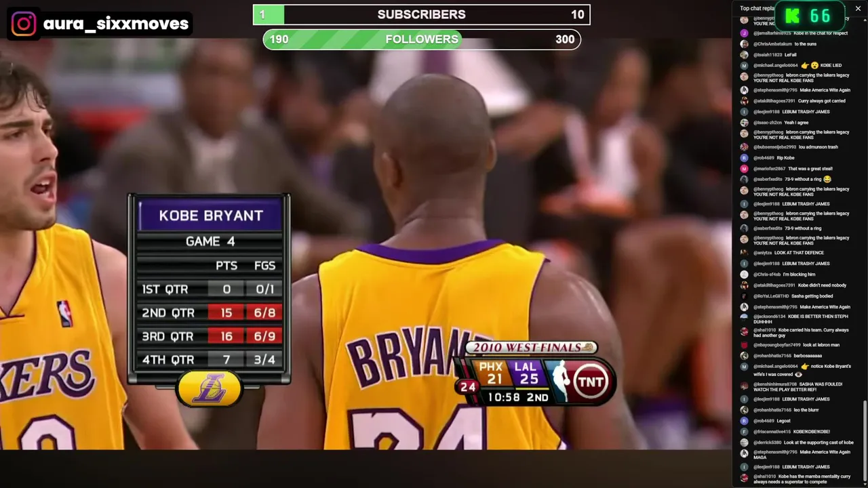Click @aniytza's avatar
868x488 pixels.
point(745,253)
